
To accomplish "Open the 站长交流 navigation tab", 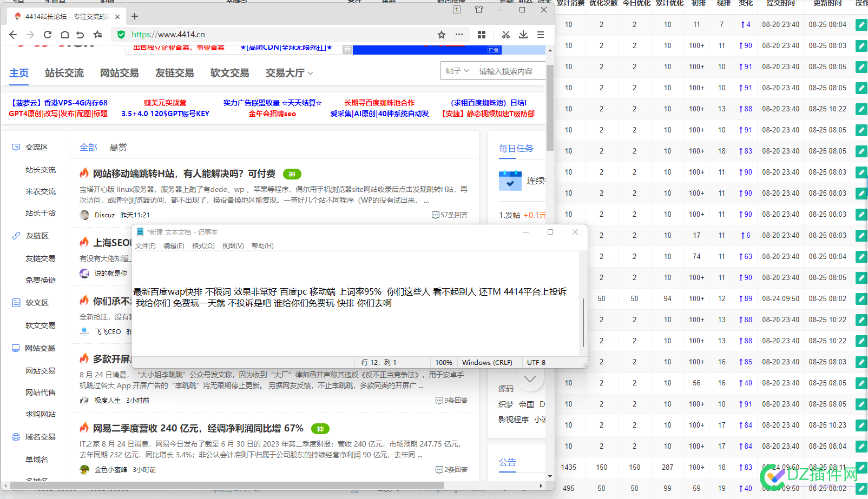I will pyautogui.click(x=64, y=73).
